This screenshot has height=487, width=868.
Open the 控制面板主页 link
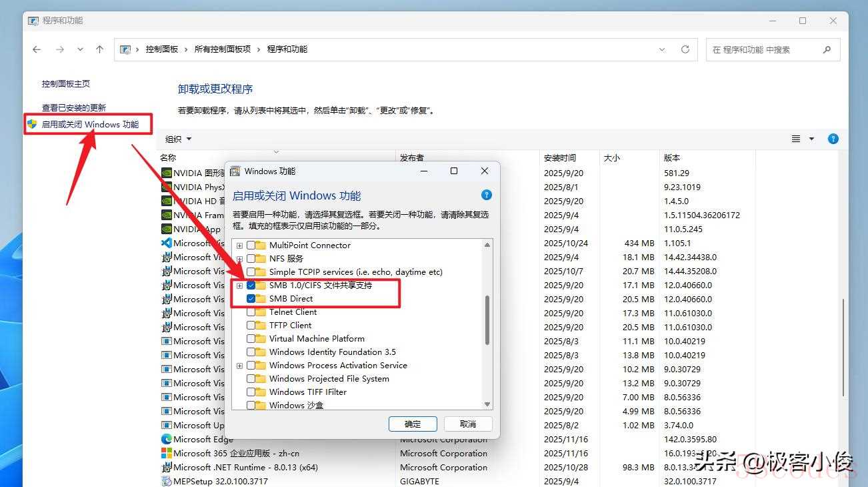[66, 84]
